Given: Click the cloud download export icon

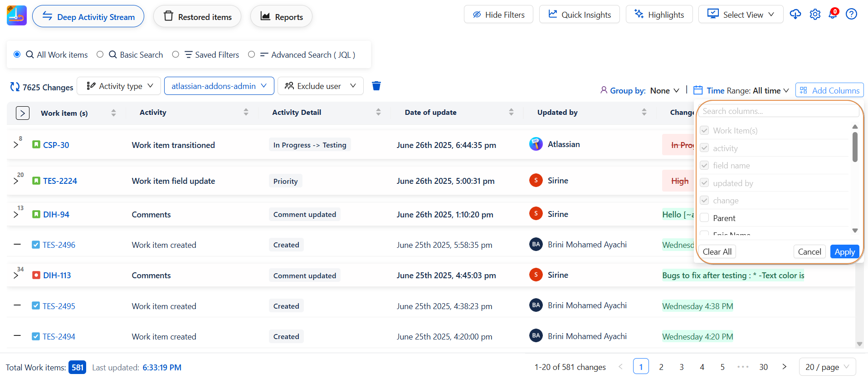Looking at the screenshot, I should (x=795, y=15).
